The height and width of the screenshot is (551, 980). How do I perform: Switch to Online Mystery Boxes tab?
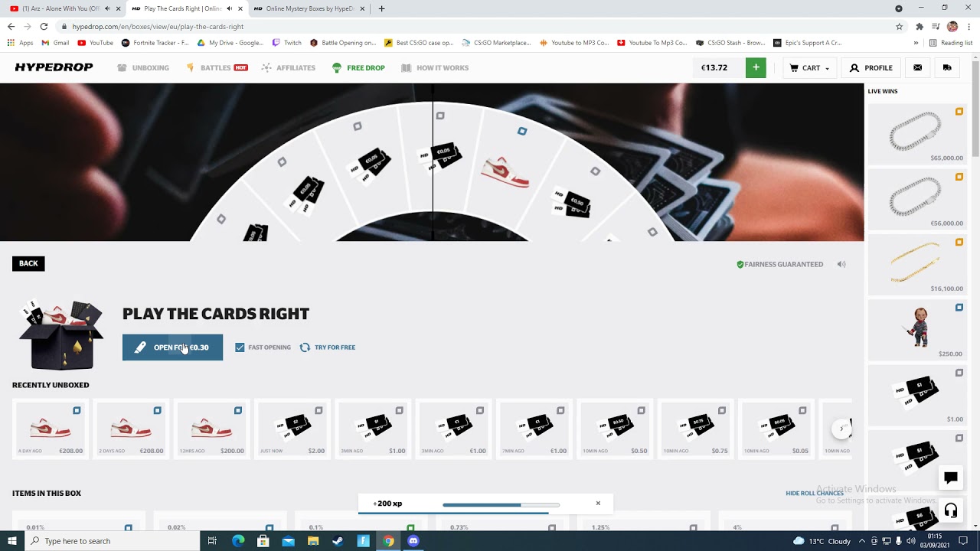(309, 8)
